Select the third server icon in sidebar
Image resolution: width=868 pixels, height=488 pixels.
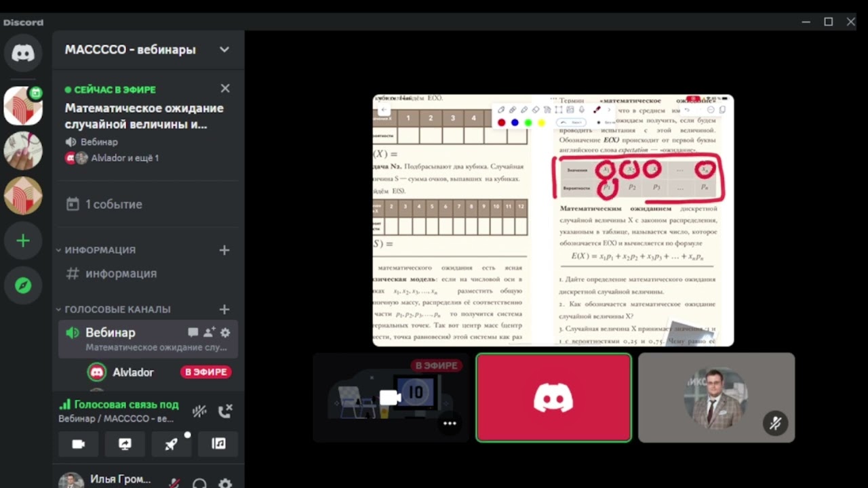tap(23, 196)
